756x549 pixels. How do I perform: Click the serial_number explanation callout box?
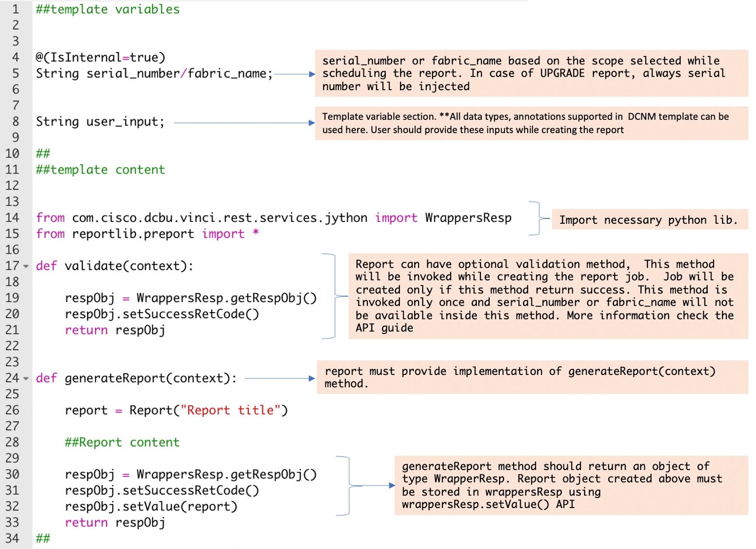(x=532, y=73)
